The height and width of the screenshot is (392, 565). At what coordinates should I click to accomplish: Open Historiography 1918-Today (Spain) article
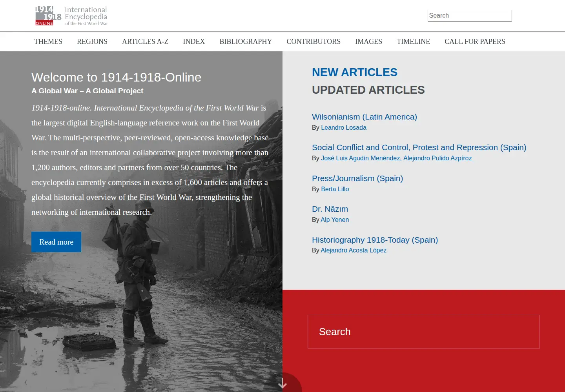375,240
